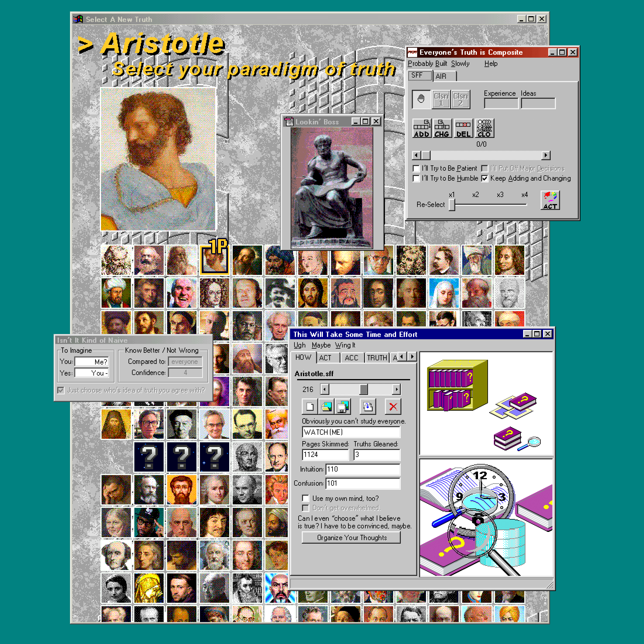This screenshot has width=644, height=644.
Task: Click the 216 slider thumb
Action: [364, 389]
